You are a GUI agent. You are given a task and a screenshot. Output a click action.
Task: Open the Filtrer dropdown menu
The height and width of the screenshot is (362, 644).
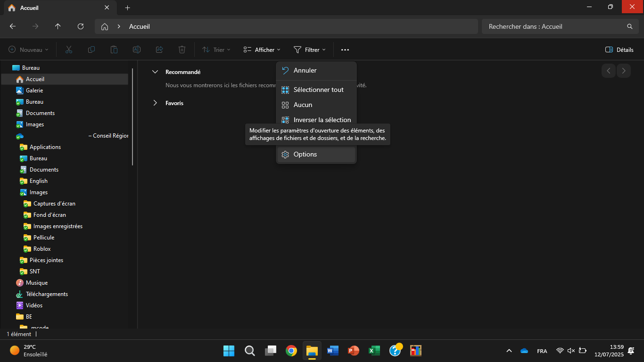(x=309, y=49)
